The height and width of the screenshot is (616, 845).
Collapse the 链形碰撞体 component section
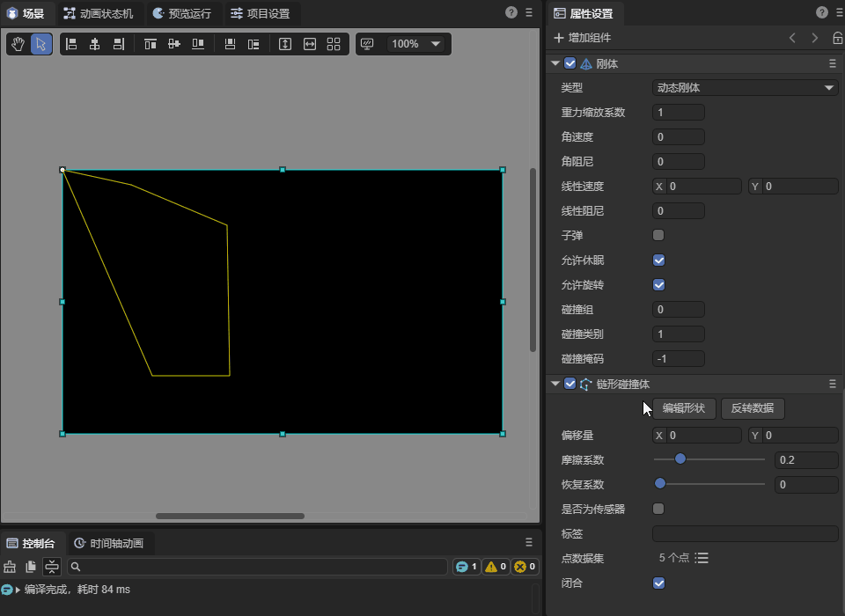[555, 384]
